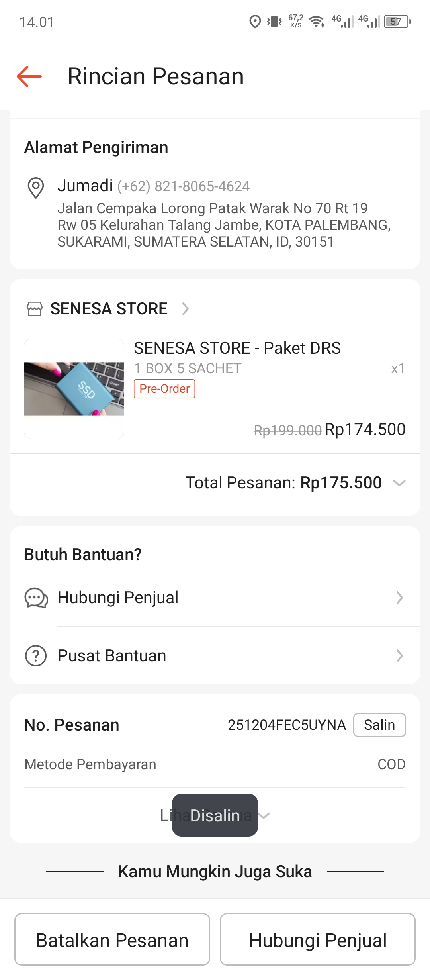Image resolution: width=430 pixels, height=980 pixels.
Task: Copy order number with Salin button
Action: pos(379,725)
